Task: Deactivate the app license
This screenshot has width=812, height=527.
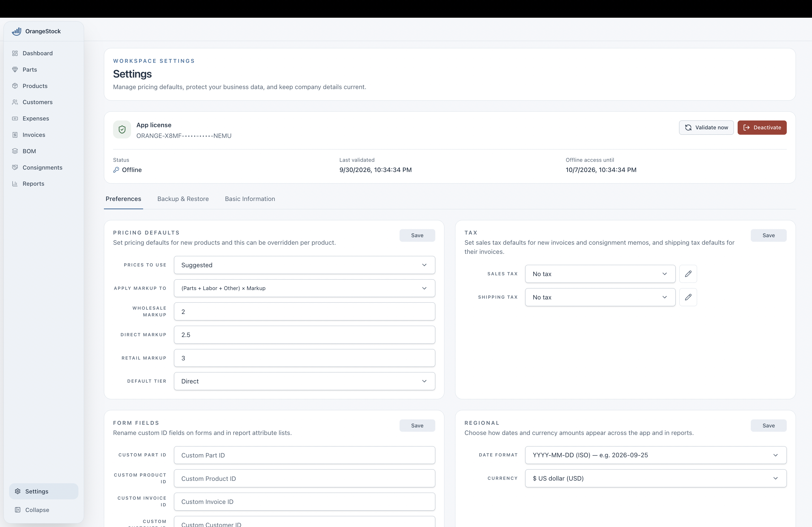Action: click(x=762, y=127)
